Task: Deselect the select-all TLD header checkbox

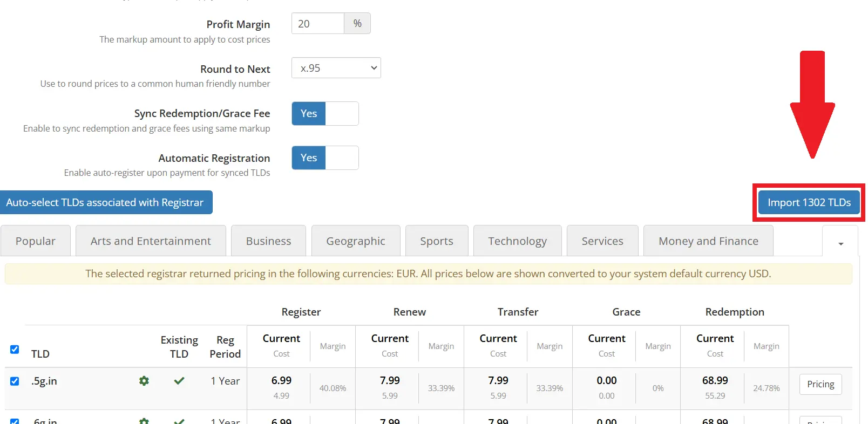Action: pyautogui.click(x=15, y=349)
